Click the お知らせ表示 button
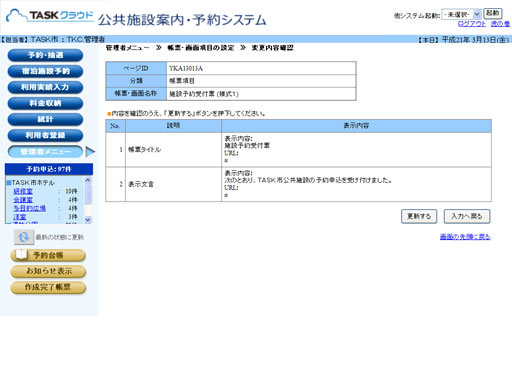 48,271
